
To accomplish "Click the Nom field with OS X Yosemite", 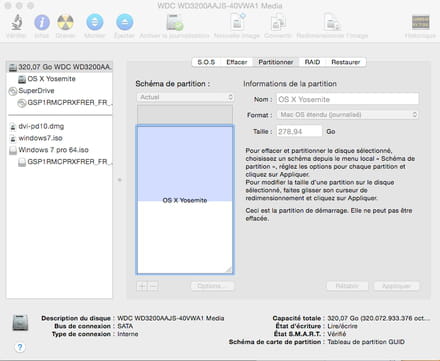I will pyautogui.click(x=348, y=99).
